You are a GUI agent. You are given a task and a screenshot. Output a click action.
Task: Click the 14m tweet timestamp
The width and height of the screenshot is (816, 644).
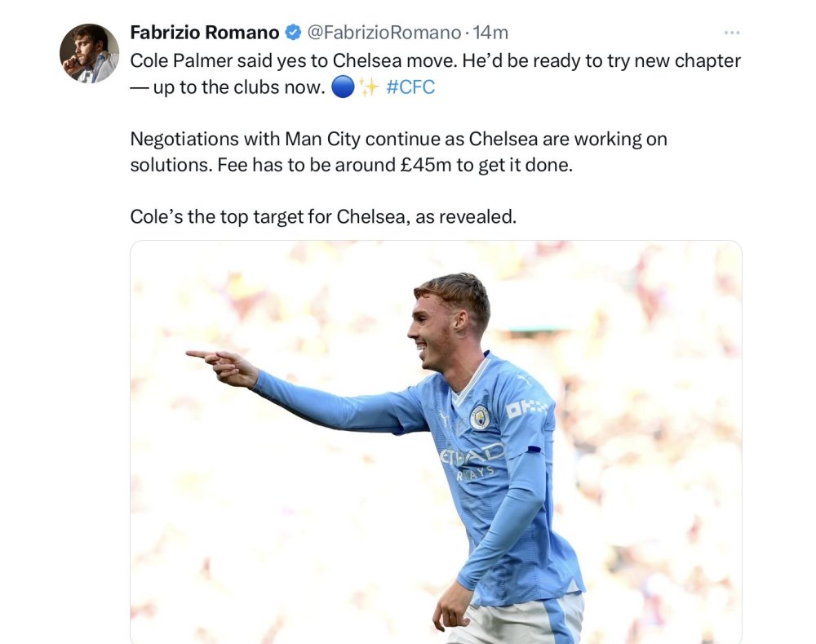coord(490,33)
